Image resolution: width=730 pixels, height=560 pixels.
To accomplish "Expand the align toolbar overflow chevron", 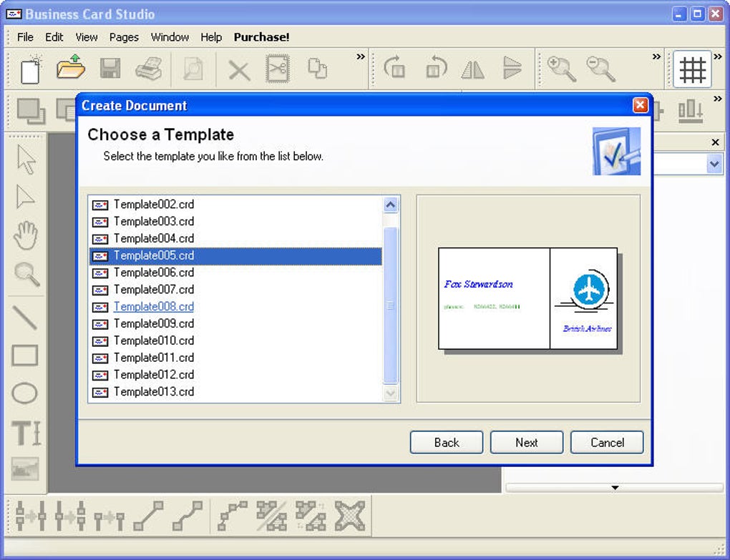I will tap(718, 99).
